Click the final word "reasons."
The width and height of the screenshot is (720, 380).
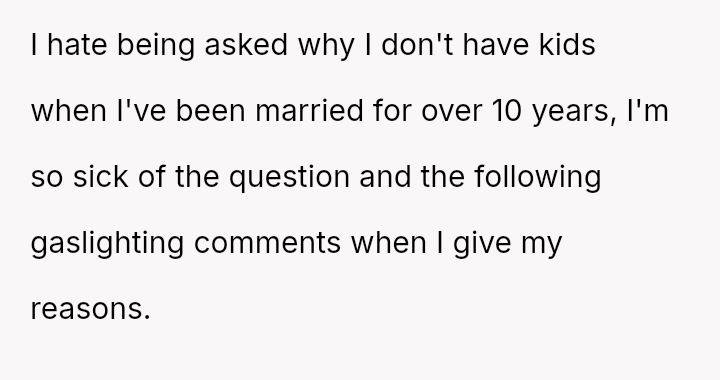tap(90, 309)
